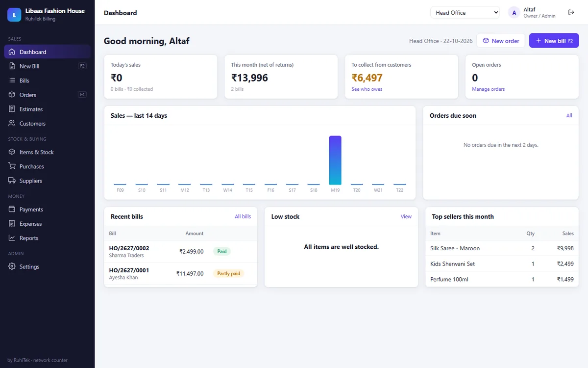
Task: Click the Payments wallet icon in sidebar
Action: [12, 210]
